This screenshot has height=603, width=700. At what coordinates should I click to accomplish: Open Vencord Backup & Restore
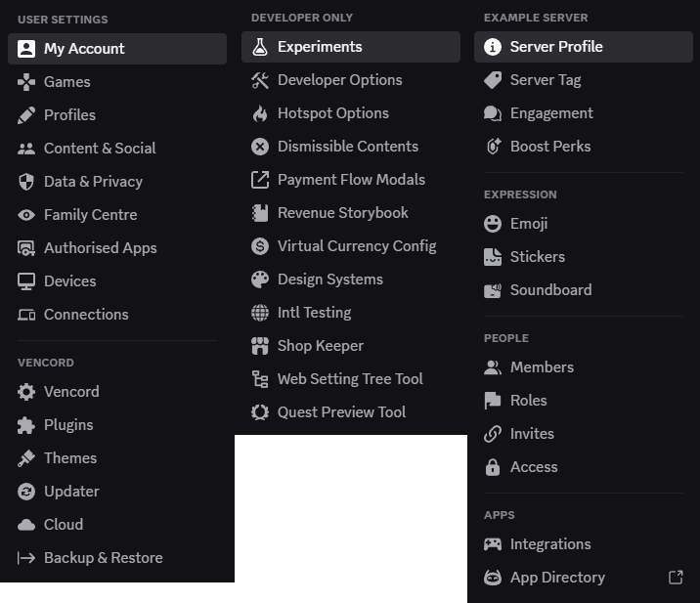coord(117,558)
